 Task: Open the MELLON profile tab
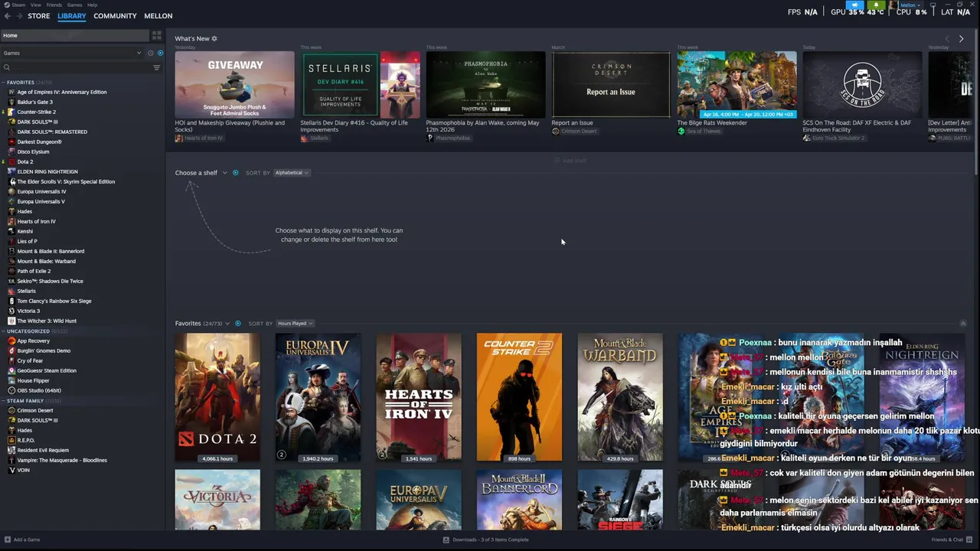click(158, 15)
